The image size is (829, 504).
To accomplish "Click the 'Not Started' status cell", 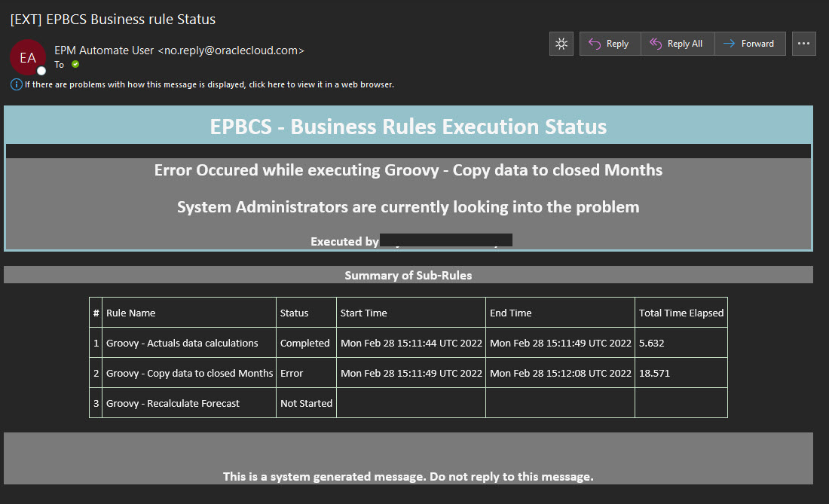I will point(306,403).
